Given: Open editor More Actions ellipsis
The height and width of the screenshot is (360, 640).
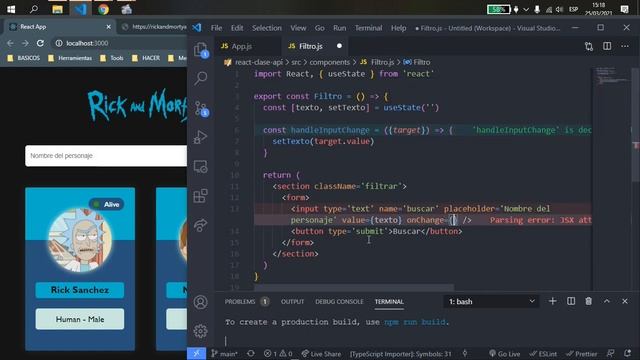Looking at the screenshot, I should pos(625,46).
